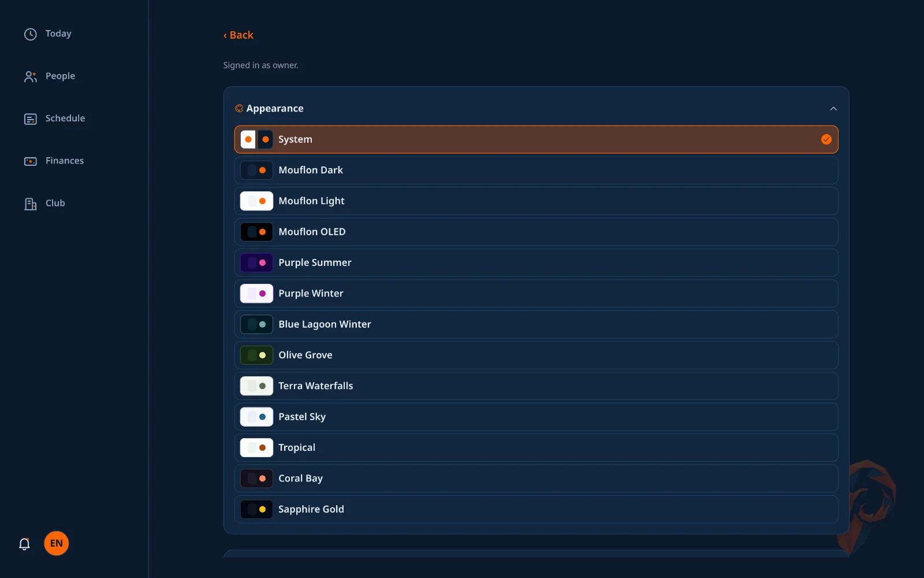Open notifications bell icon
This screenshot has width=924, height=578.
click(x=24, y=544)
